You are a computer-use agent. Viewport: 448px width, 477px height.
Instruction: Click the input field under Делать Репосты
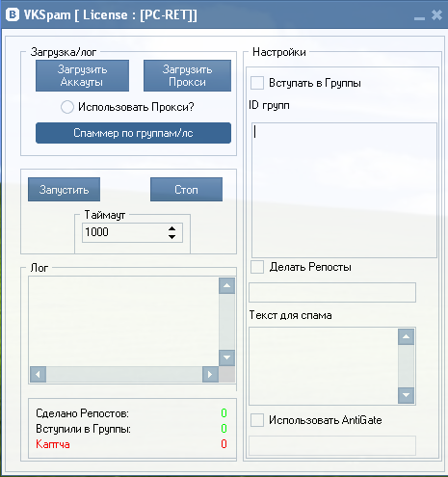332,292
